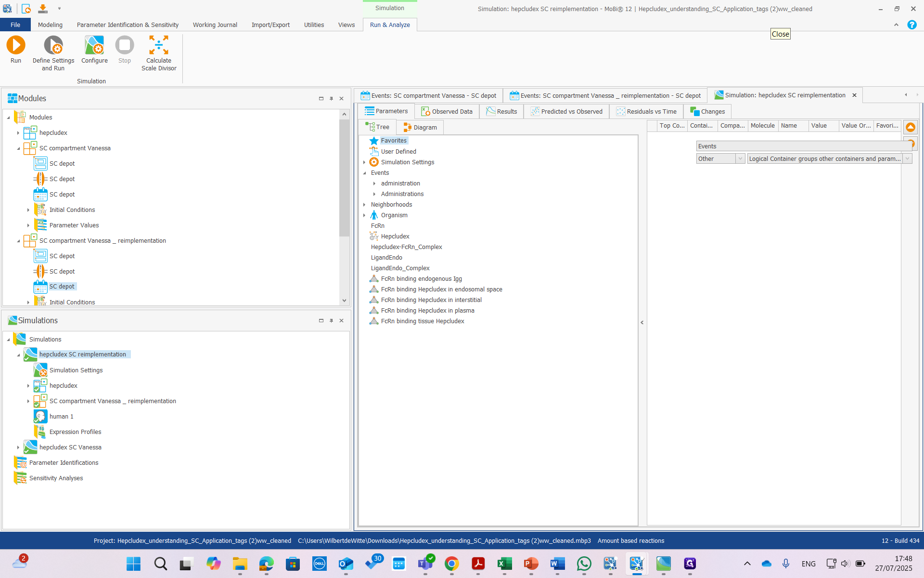
Task: Pin the Simulations panel
Action: 331,321
